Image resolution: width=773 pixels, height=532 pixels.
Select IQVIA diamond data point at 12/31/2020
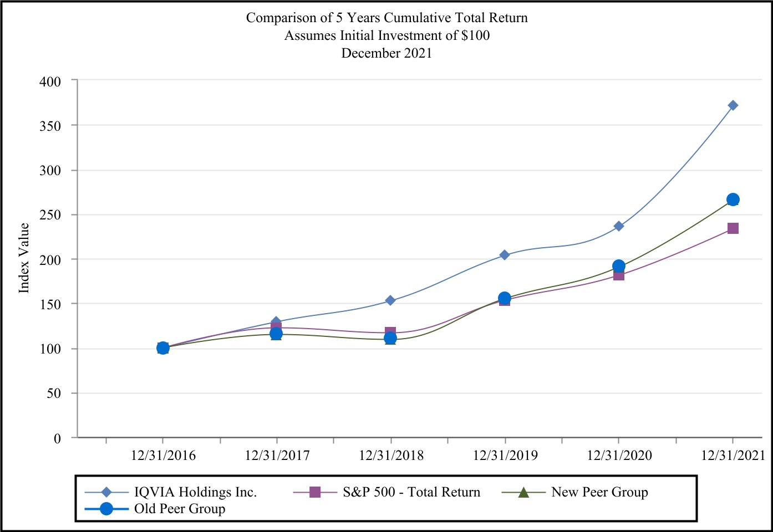pyautogui.click(x=619, y=226)
